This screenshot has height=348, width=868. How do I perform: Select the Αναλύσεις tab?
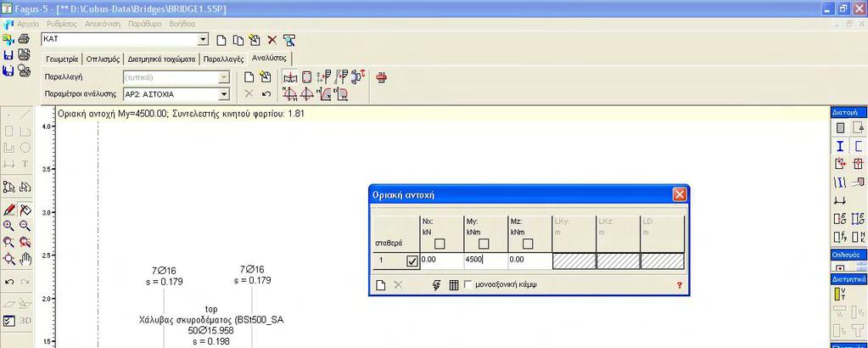(269, 58)
